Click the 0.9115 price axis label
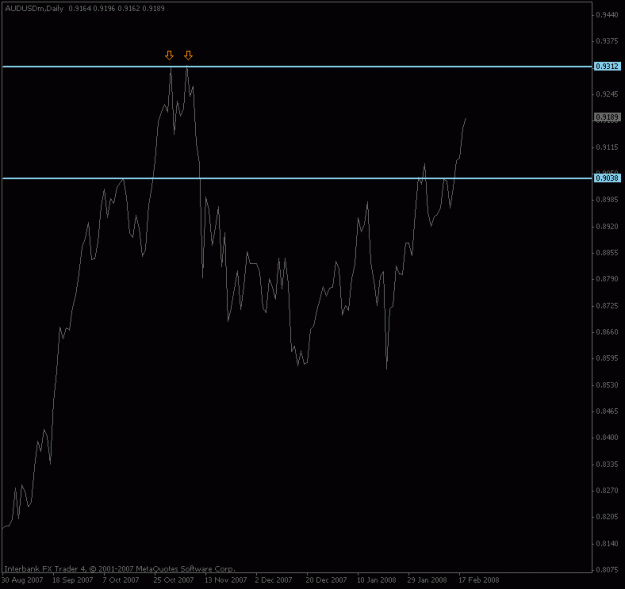 (x=607, y=147)
